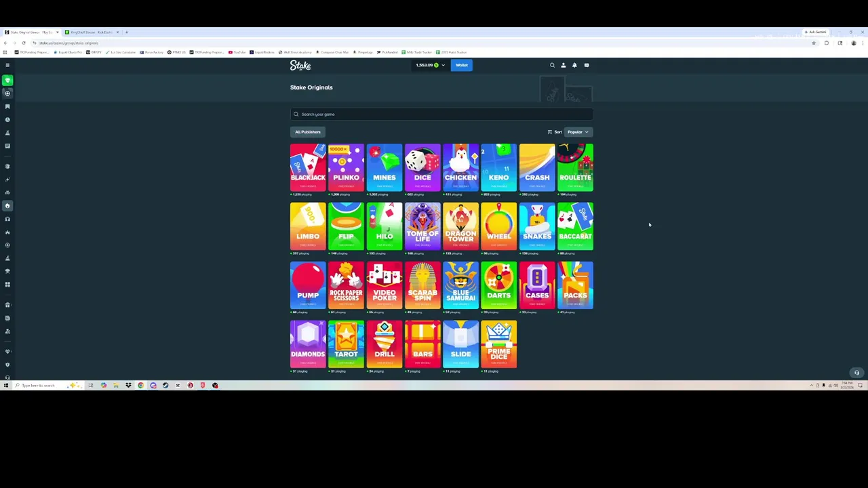
Task: Open the Baccarat game tile
Action: [575, 226]
